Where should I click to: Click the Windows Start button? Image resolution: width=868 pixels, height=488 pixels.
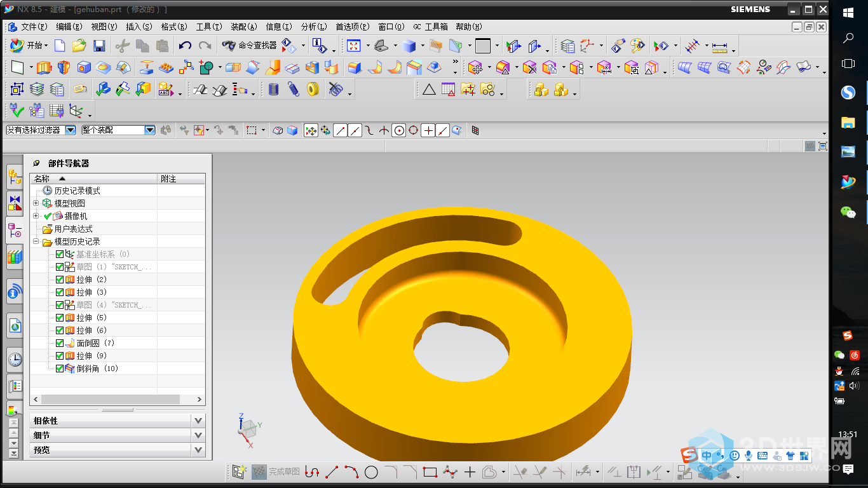848,13
